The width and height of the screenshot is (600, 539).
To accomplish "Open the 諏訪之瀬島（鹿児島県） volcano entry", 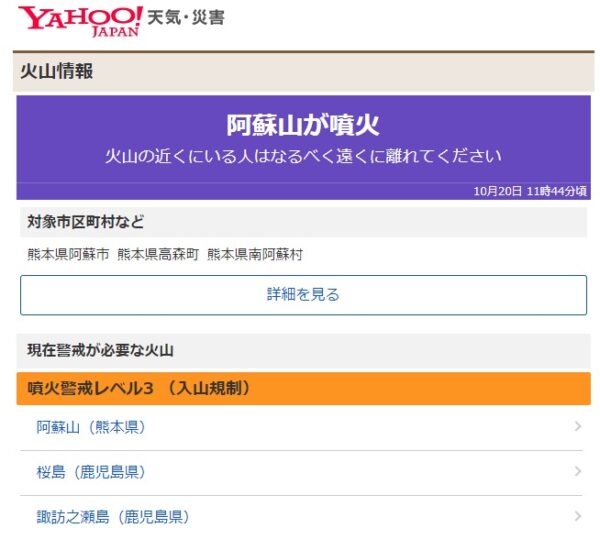I will point(113,517).
